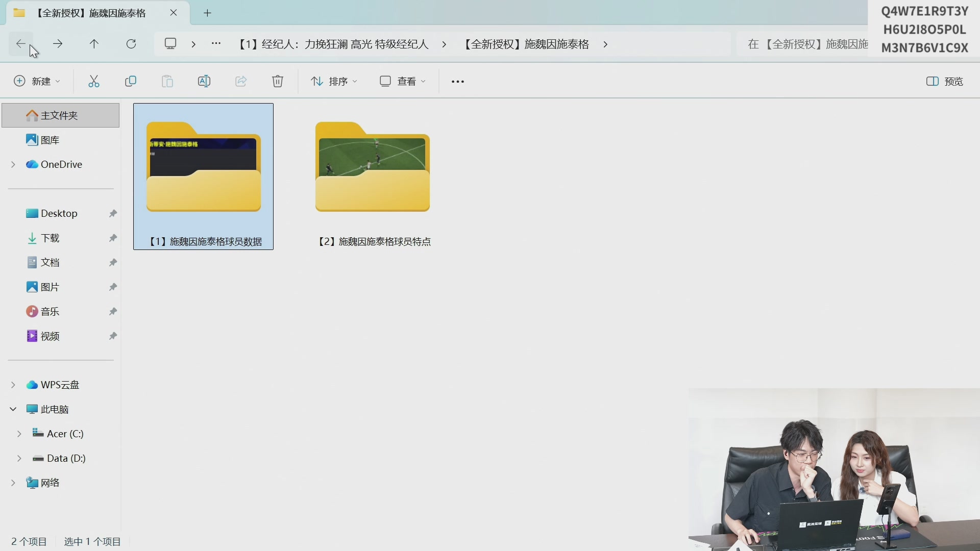Click pin icon beside 文档
980x551 pixels.
click(113, 262)
